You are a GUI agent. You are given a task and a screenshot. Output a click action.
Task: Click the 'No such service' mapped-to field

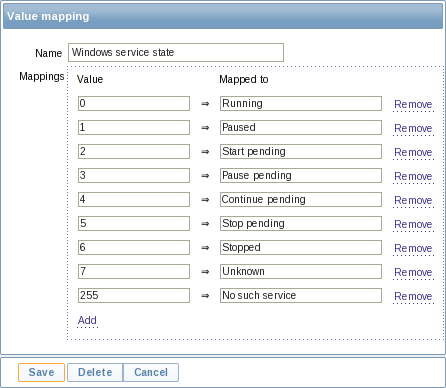(x=301, y=295)
